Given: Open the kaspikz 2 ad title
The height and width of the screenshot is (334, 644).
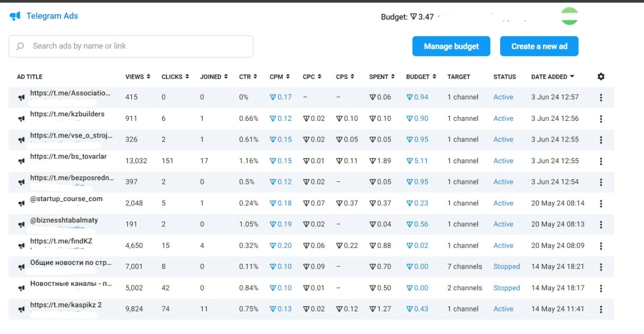Looking at the screenshot, I should click(x=66, y=305).
